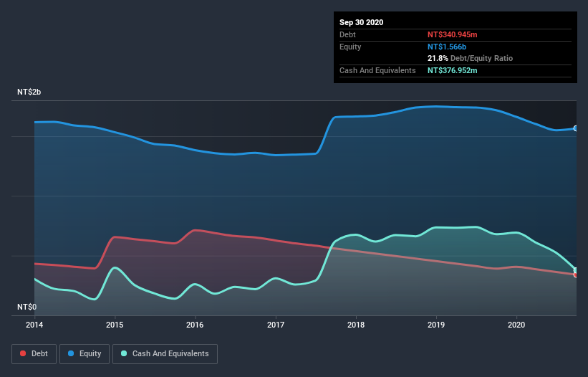Toggle the Equity legend button
The height and width of the screenshot is (377, 588).
[x=85, y=354]
